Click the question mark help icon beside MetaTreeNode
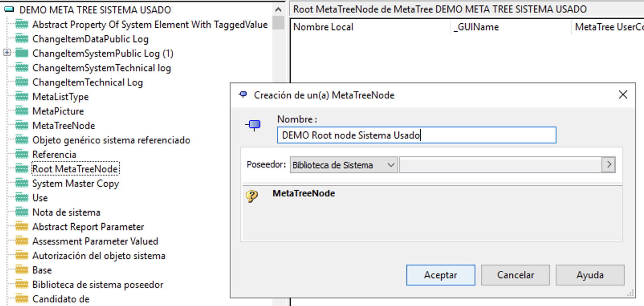644x306 pixels. click(x=252, y=196)
